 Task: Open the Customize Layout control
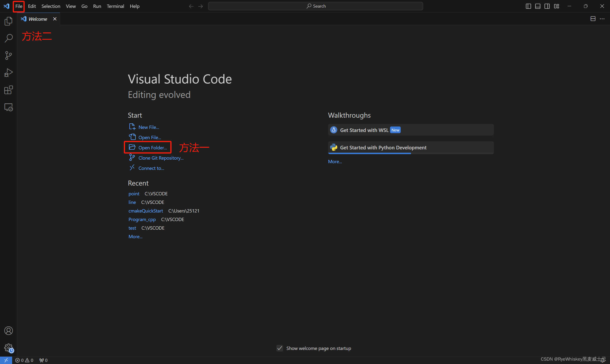(x=557, y=6)
